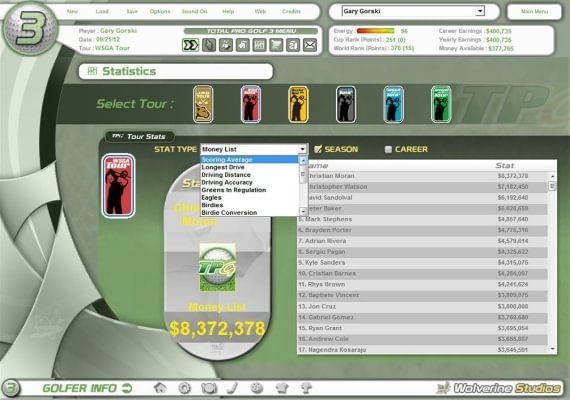
Task: Select the Jon Cruz row
Action: [423, 306]
